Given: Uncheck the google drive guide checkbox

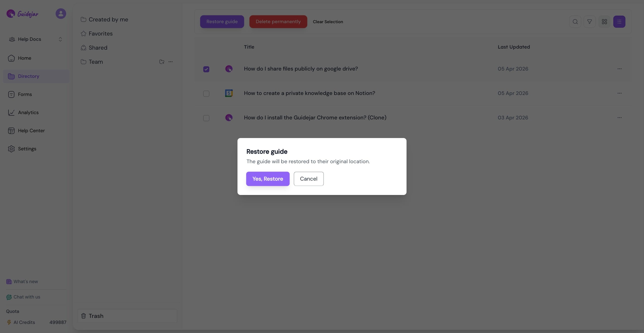Looking at the screenshot, I should 206,69.
